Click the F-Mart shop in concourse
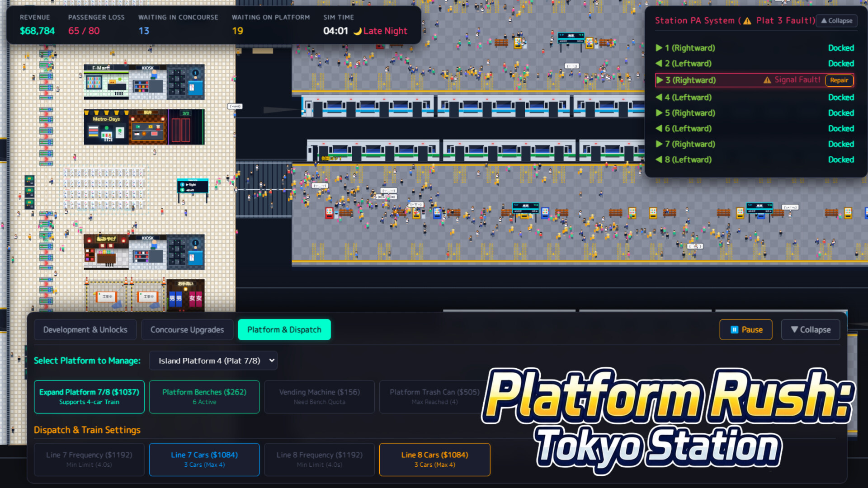Screen dimensions: 868x488 click(x=106, y=82)
